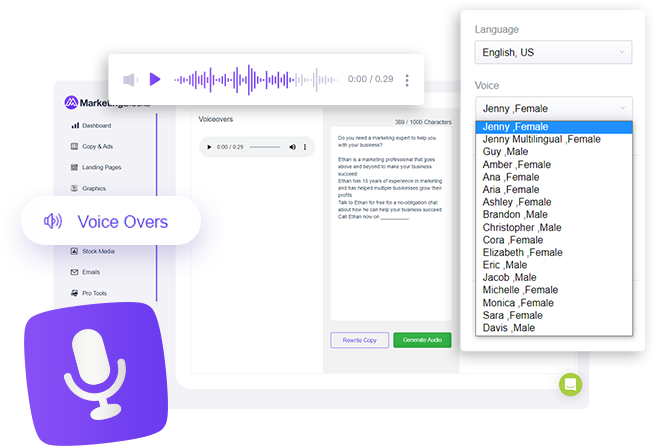Pick Davis, Male voice
Image resolution: width=655 pixels, height=446 pixels.
point(554,328)
